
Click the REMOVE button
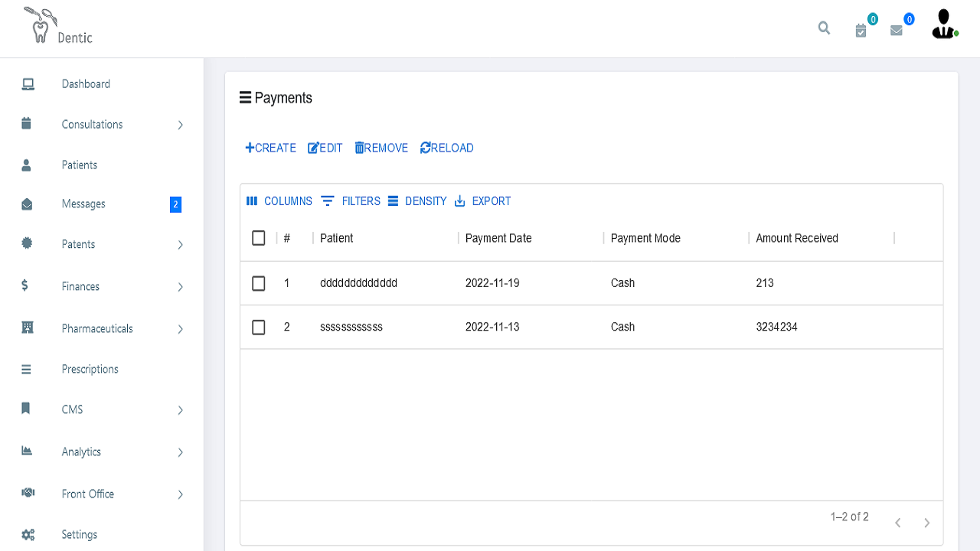coord(381,148)
